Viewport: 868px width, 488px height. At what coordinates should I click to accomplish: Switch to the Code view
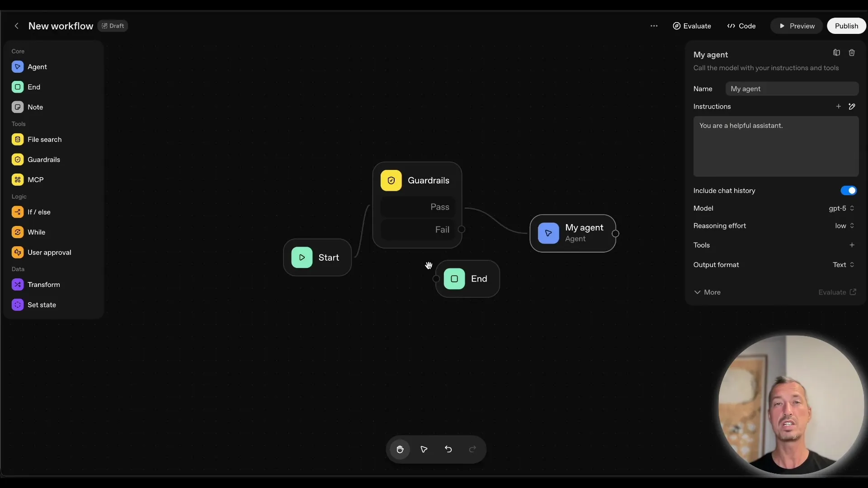coord(741,26)
